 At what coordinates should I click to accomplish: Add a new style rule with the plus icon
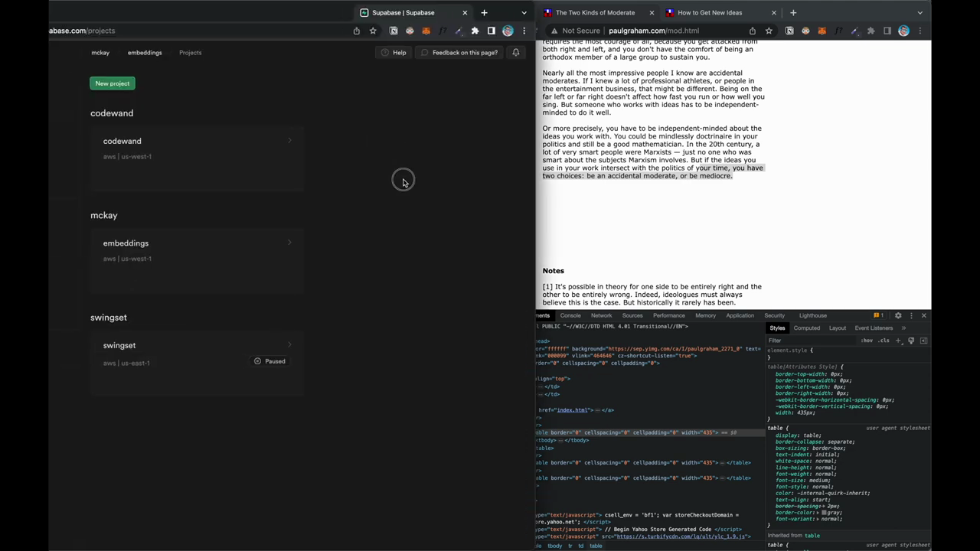point(898,341)
